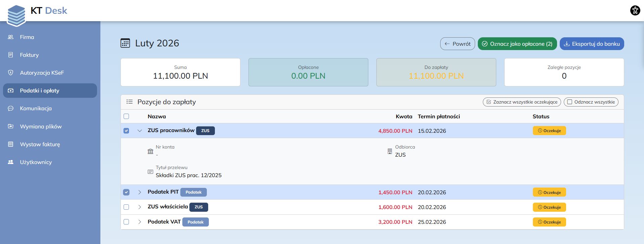Collapse the ZUS pracowników details row
Image resolution: width=644 pixels, height=244 pixels.
(x=140, y=131)
